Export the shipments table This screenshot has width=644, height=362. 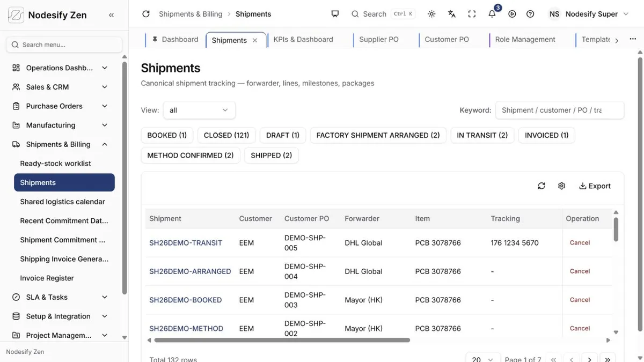tap(595, 186)
